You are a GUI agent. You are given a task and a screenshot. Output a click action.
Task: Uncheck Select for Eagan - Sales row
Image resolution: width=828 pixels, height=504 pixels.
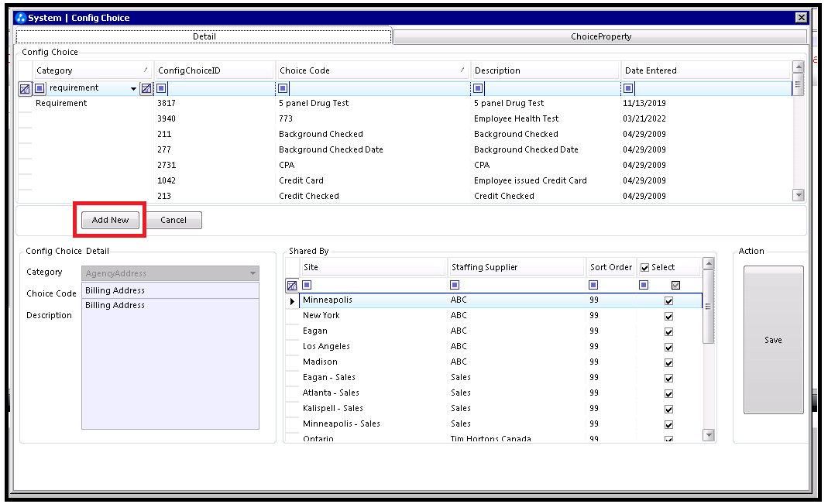668,378
